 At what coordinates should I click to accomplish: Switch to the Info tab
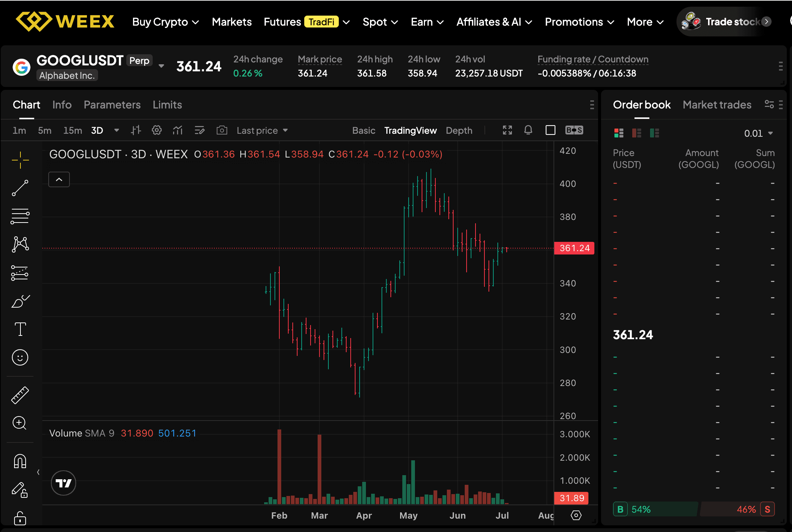[62, 105]
